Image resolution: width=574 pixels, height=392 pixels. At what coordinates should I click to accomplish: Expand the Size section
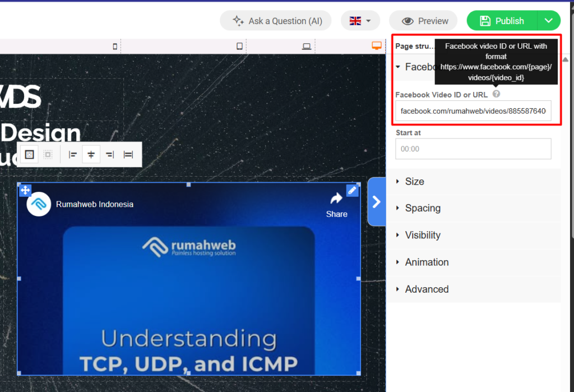[x=415, y=181]
